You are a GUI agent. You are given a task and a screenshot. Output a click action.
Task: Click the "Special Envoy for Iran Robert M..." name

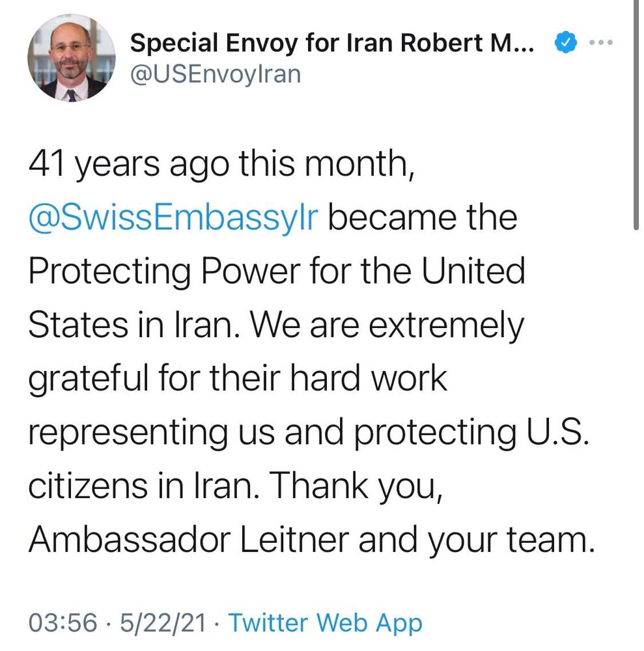click(x=332, y=43)
